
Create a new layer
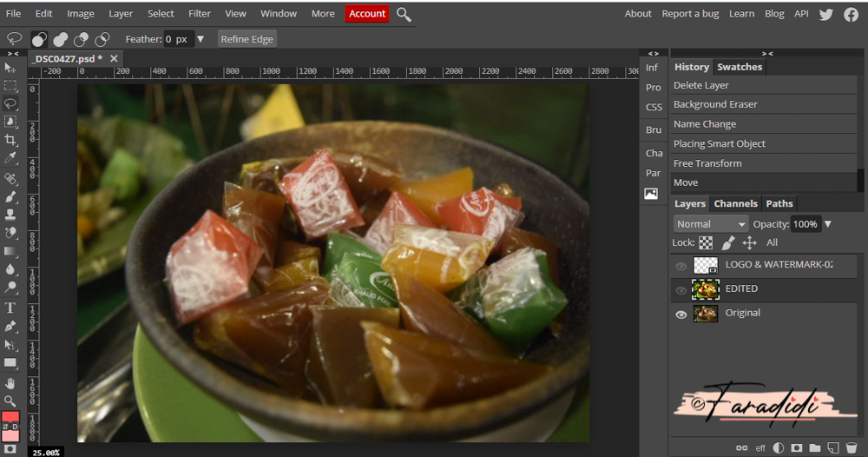[833, 447]
